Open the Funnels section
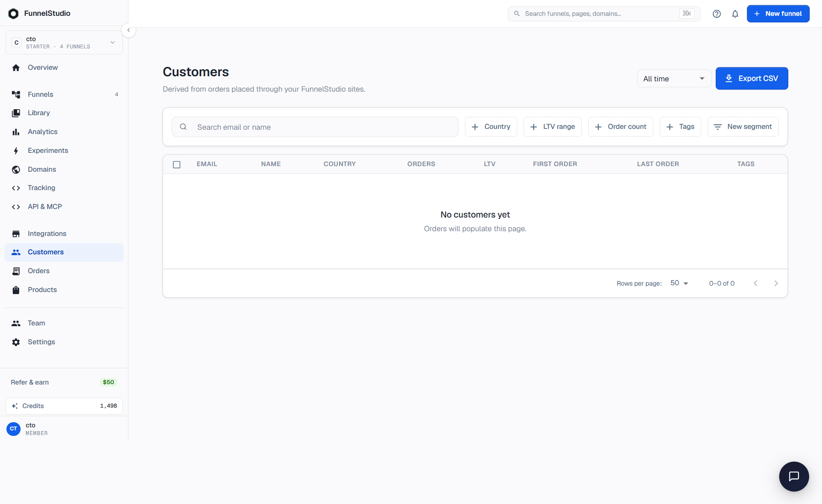This screenshot has width=822, height=504. 64,95
